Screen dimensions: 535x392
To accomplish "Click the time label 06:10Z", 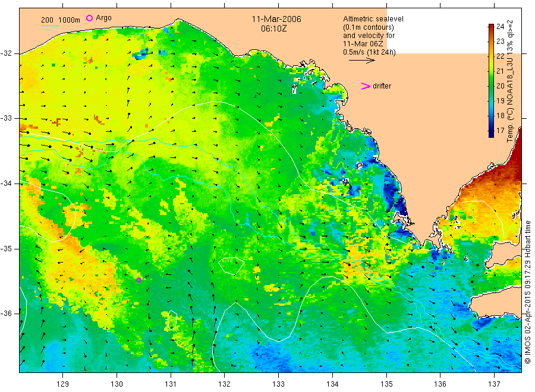I will [273, 29].
